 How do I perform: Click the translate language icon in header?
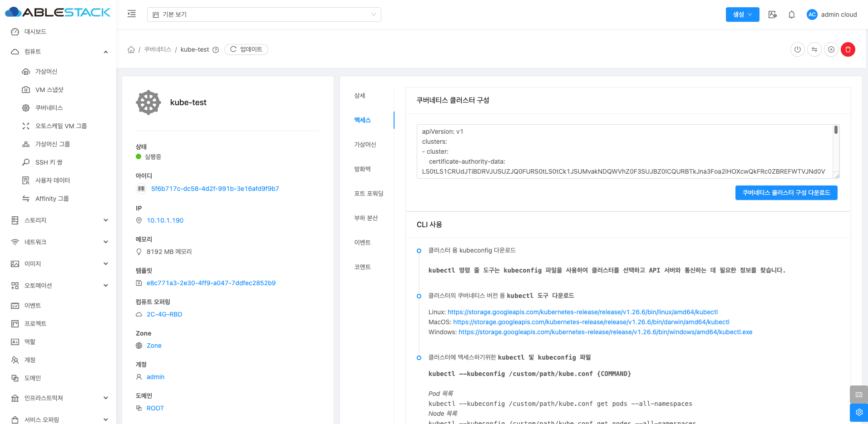pyautogui.click(x=772, y=15)
